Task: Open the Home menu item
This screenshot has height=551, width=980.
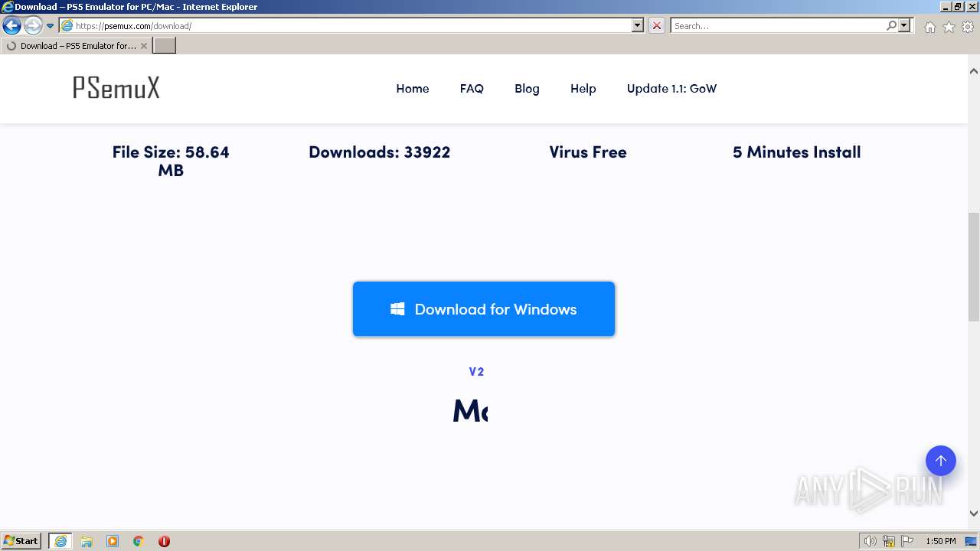Action: click(x=412, y=89)
